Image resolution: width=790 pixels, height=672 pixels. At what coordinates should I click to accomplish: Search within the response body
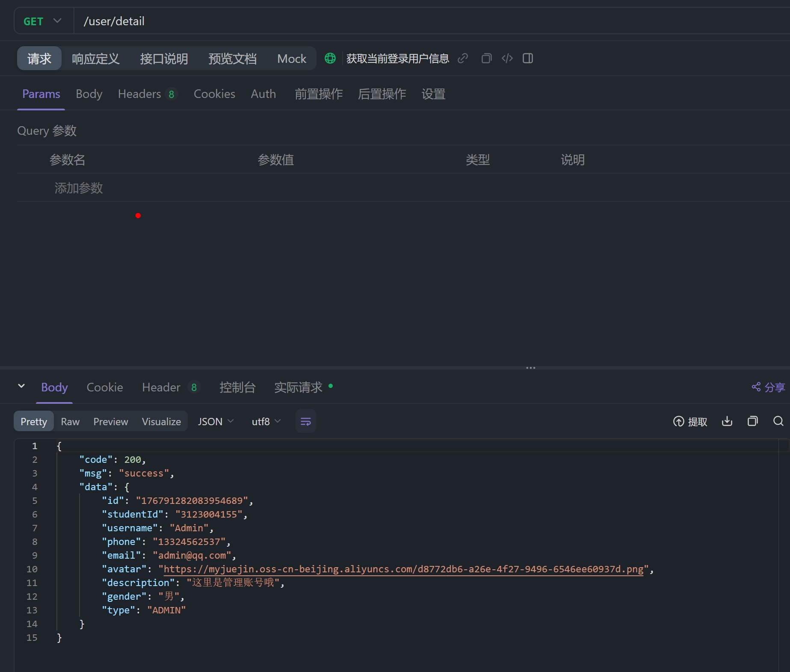778,421
